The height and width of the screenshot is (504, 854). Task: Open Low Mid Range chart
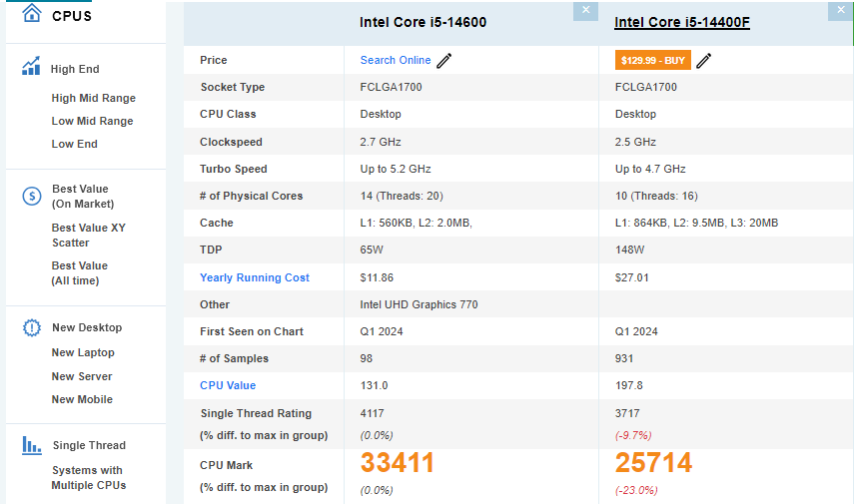tap(93, 121)
